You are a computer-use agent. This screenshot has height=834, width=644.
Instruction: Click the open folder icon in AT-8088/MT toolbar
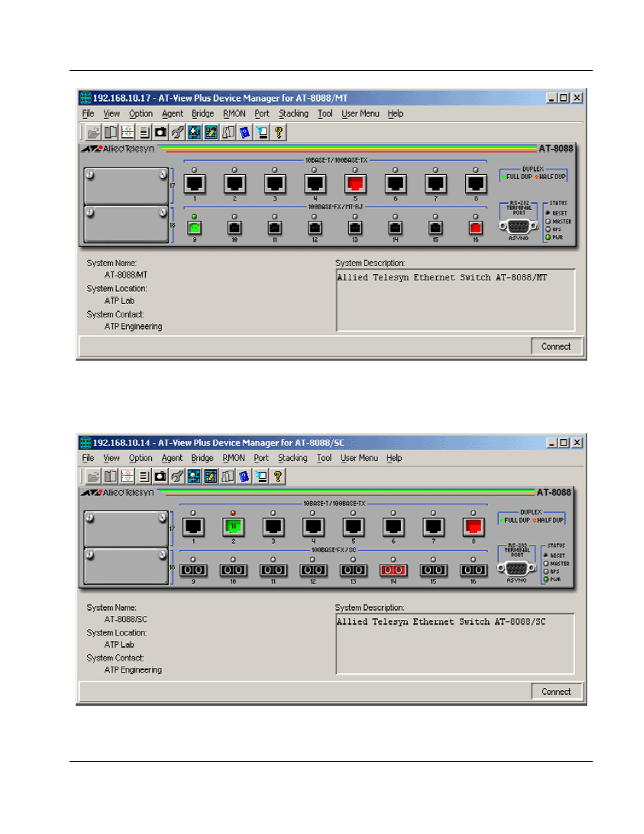point(94,132)
